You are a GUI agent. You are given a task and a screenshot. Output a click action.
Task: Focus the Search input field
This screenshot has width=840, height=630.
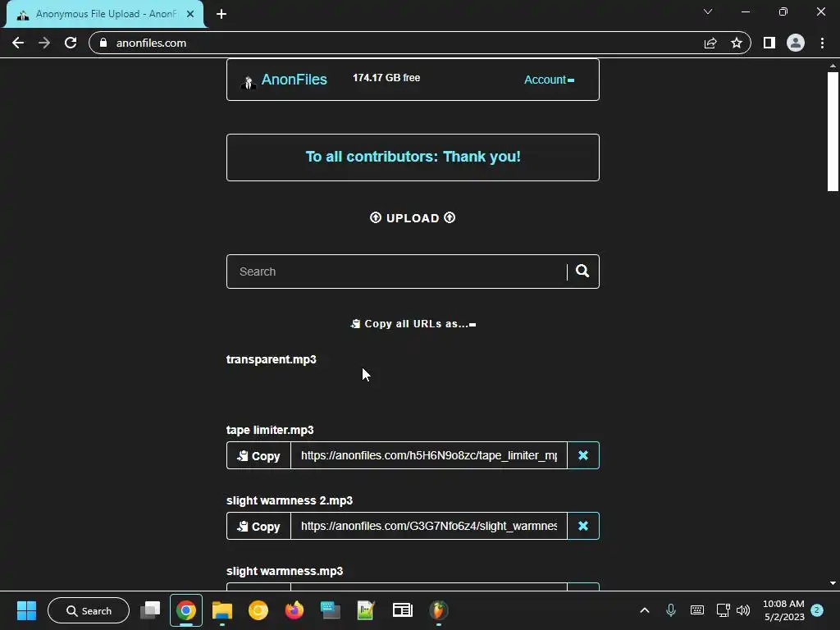tap(396, 272)
